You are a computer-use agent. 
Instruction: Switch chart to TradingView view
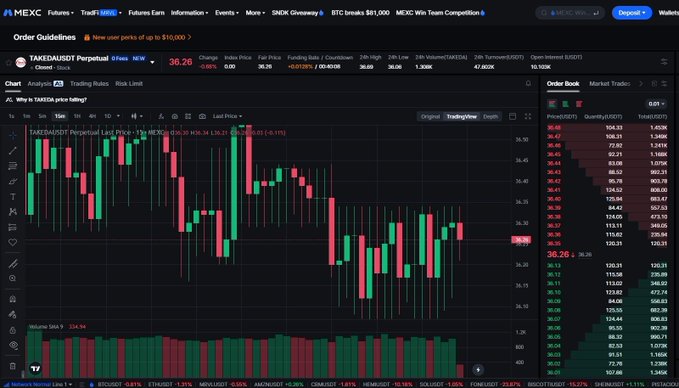pos(461,116)
